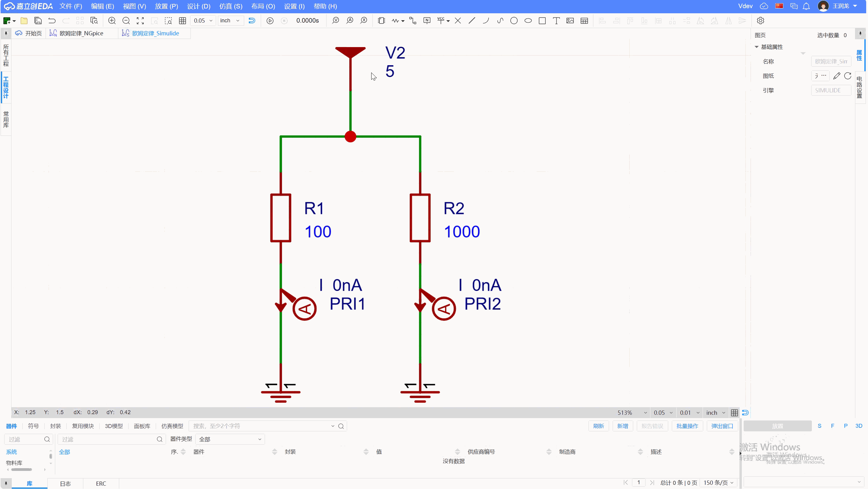
Task: Click the 刷新 button
Action: pos(598,426)
